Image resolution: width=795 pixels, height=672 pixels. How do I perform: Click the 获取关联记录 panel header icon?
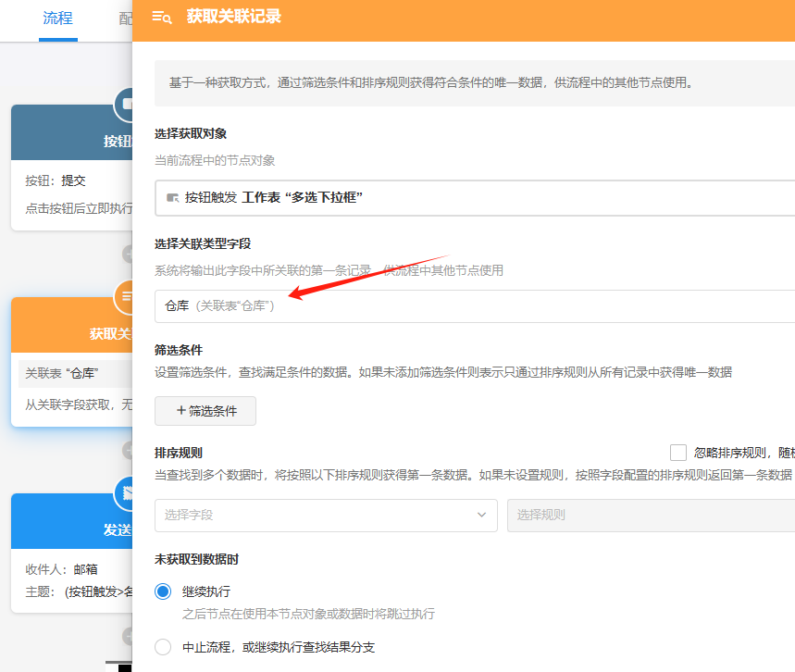pos(162,17)
